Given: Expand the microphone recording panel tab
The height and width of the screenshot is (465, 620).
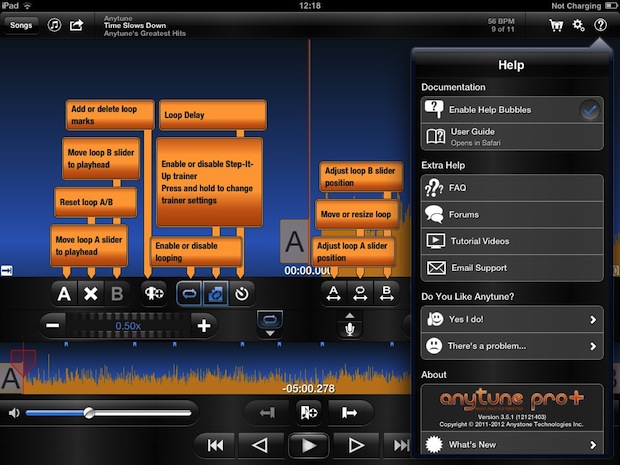Looking at the screenshot, I should [350, 325].
